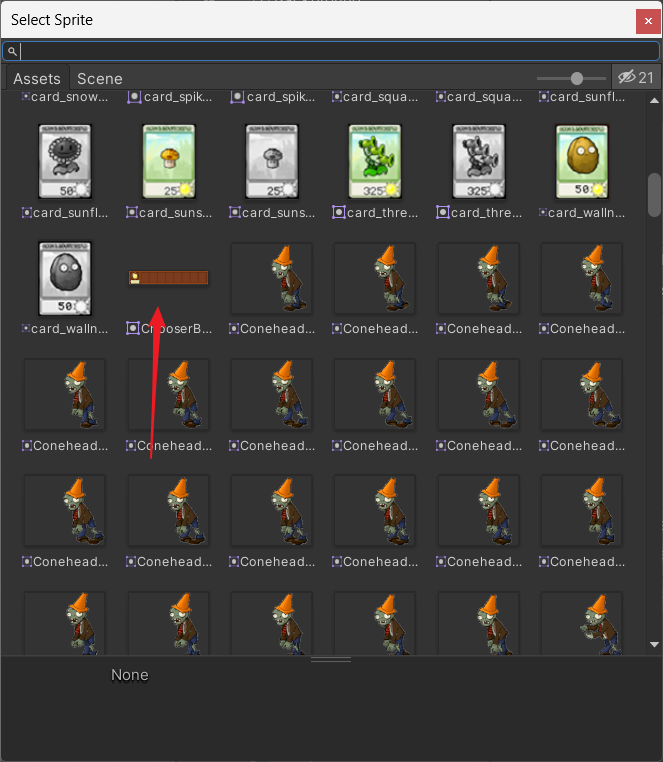The image size is (663, 762).
Task: Toggle the hidden packages eye showing 21
Action: pos(635,77)
